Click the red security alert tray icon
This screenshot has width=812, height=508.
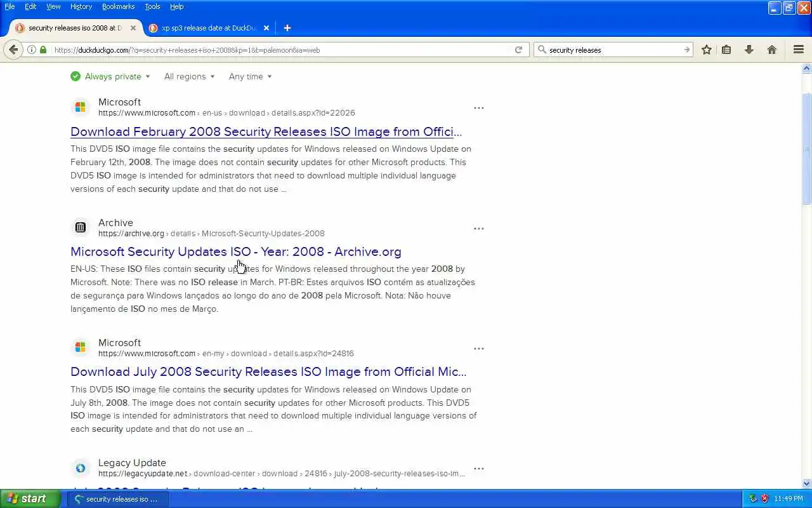point(764,498)
